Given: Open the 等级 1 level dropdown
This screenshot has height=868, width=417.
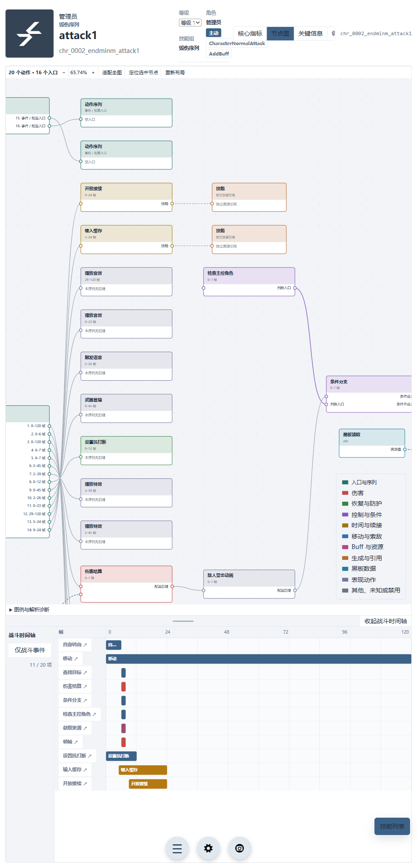Looking at the screenshot, I should 190,23.
